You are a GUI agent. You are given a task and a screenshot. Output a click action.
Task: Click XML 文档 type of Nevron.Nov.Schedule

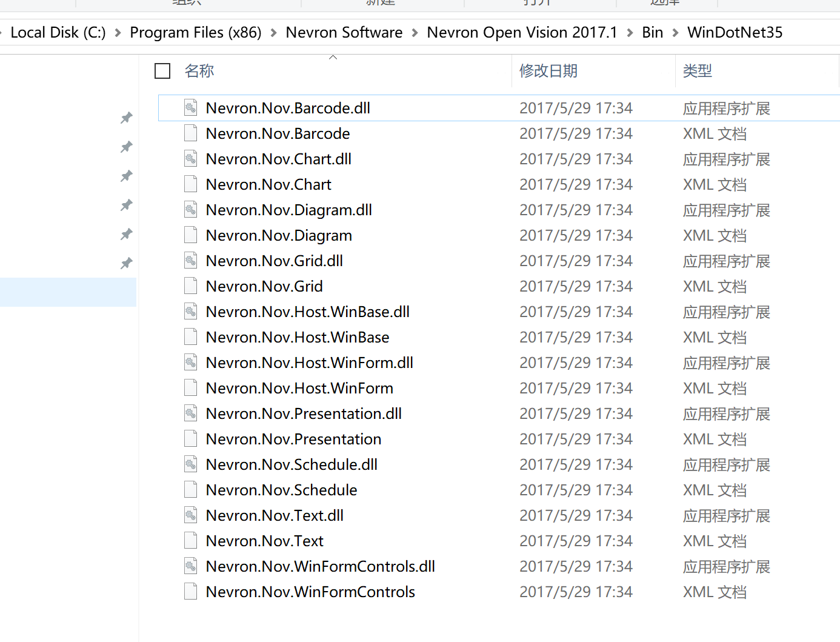click(x=715, y=490)
